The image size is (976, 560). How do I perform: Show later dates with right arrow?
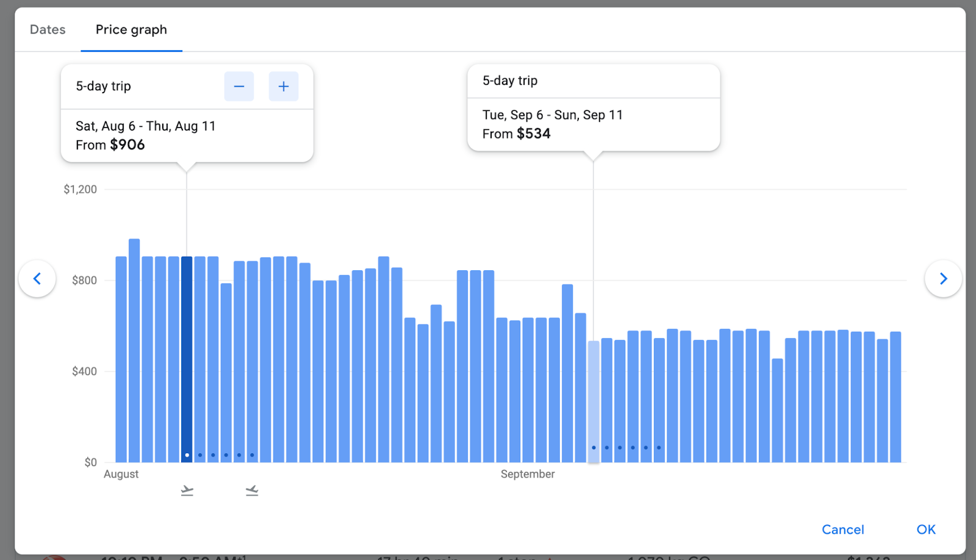[x=943, y=279]
